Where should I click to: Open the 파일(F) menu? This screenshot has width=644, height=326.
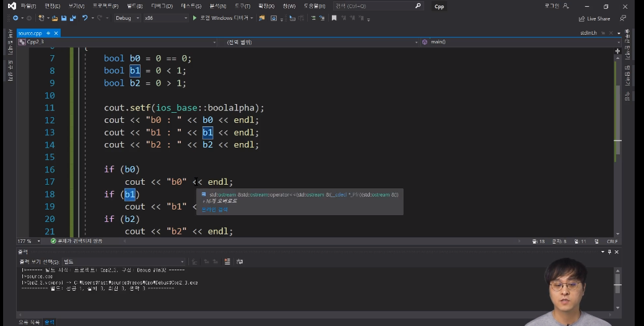(28, 6)
